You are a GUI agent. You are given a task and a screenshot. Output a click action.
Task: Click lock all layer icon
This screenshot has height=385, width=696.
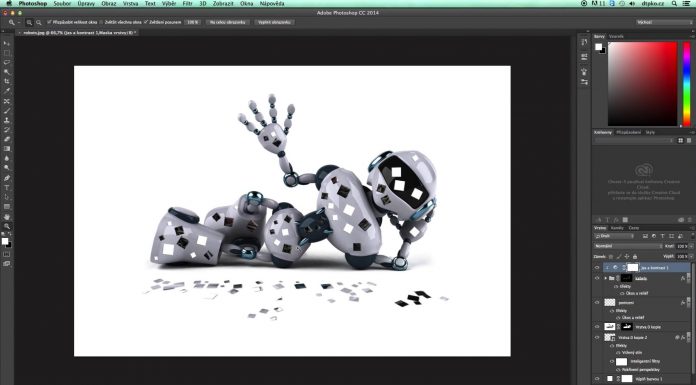click(x=635, y=257)
